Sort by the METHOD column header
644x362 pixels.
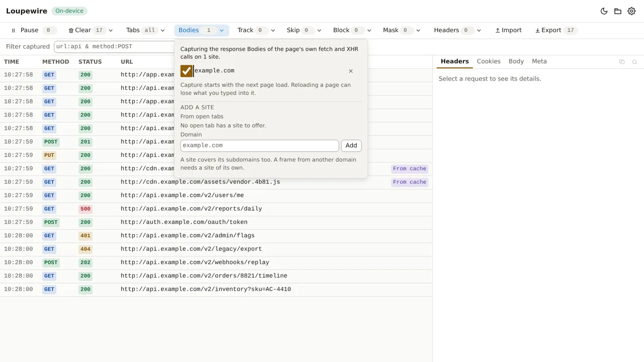[x=55, y=62]
